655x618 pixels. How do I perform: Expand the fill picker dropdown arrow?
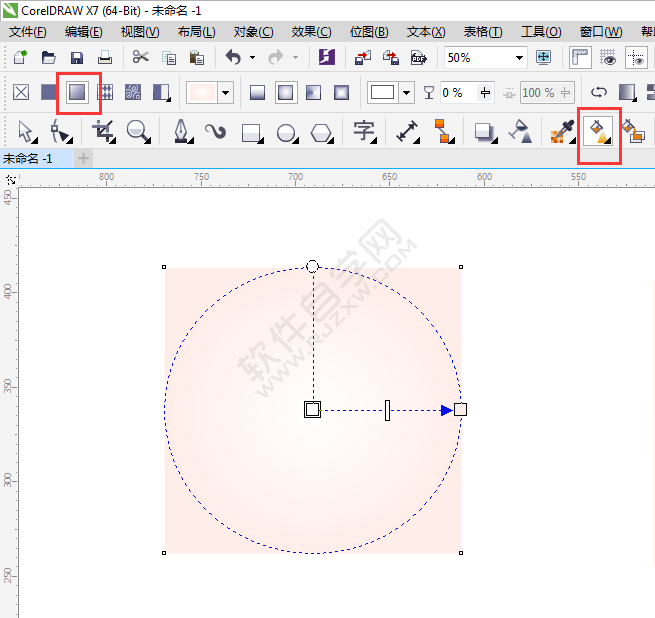pyautogui.click(x=226, y=92)
